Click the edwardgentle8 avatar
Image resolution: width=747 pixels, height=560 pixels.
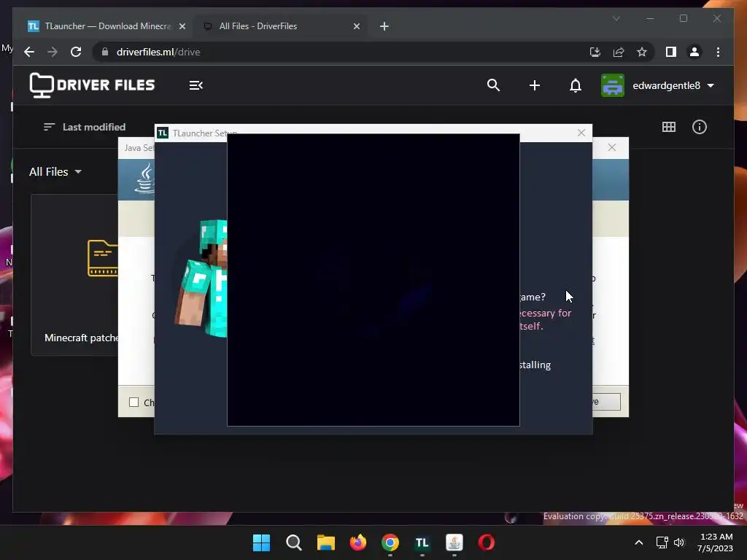[613, 86]
